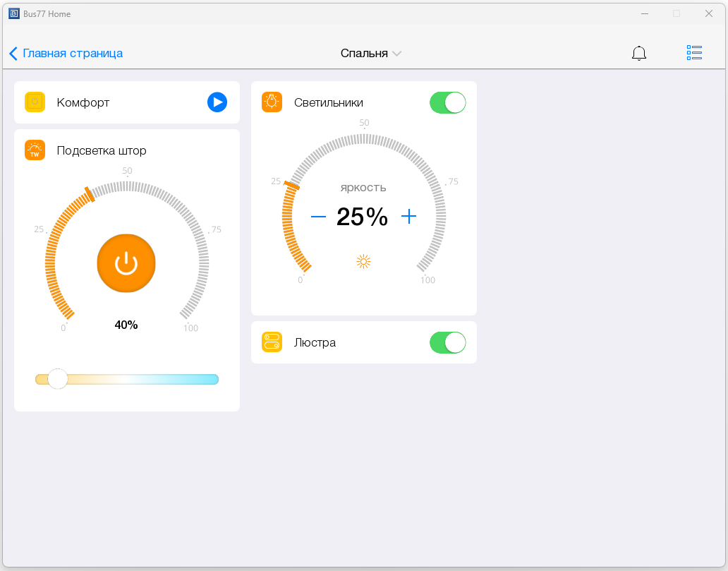Go back to Главная страница

click(66, 54)
